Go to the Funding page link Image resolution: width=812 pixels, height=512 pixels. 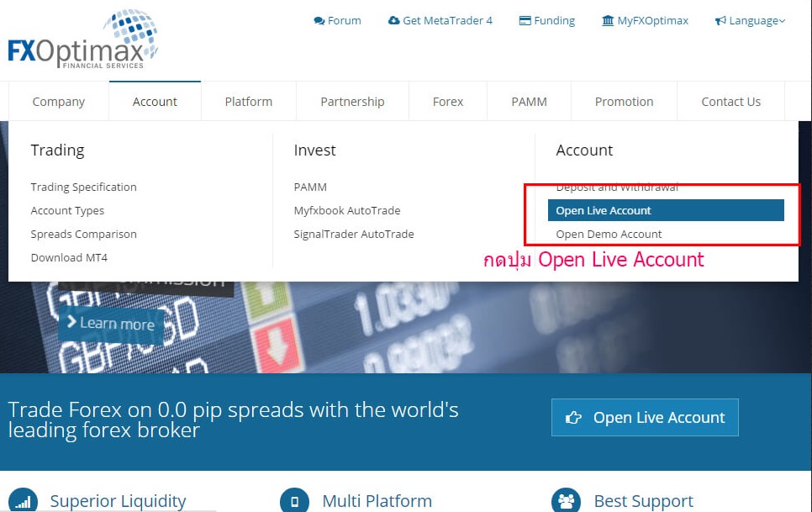pyautogui.click(x=547, y=21)
